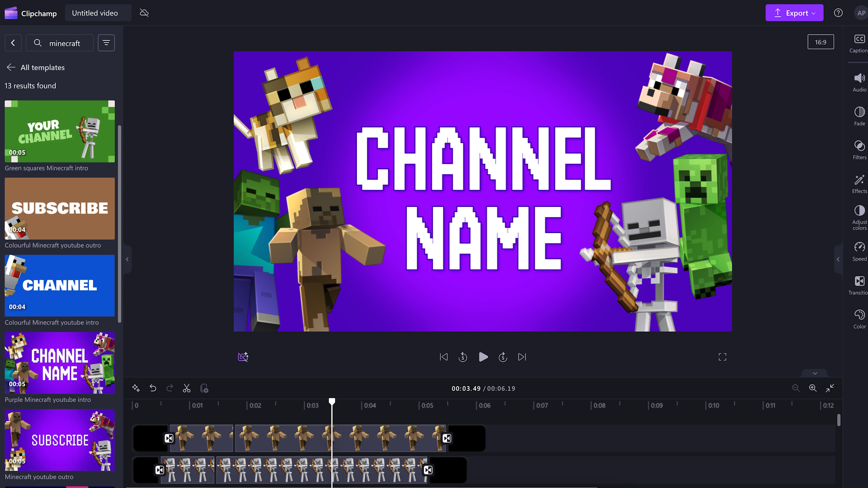Open the 16:9 aspect ratio dropdown
Screen dimensions: 868x488
(x=821, y=42)
